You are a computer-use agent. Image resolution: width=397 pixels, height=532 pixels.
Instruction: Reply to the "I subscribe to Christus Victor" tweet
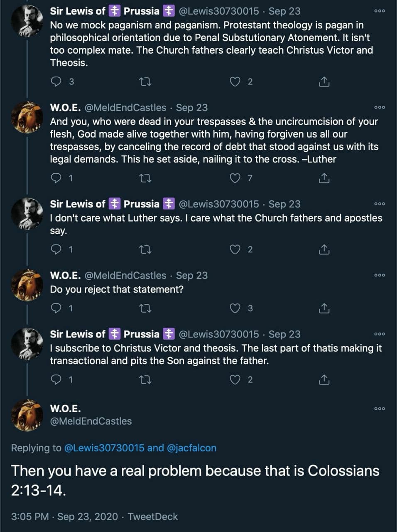tap(56, 379)
